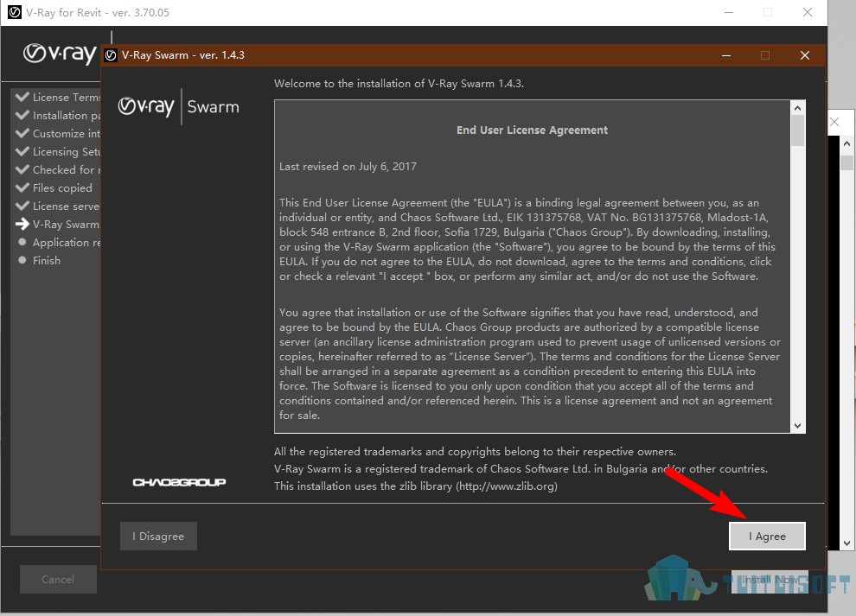Image resolution: width=856 pixels, height=616 pixels.
Task: Click the bullet beside the Finish step
Action: (x=22, y=260)
